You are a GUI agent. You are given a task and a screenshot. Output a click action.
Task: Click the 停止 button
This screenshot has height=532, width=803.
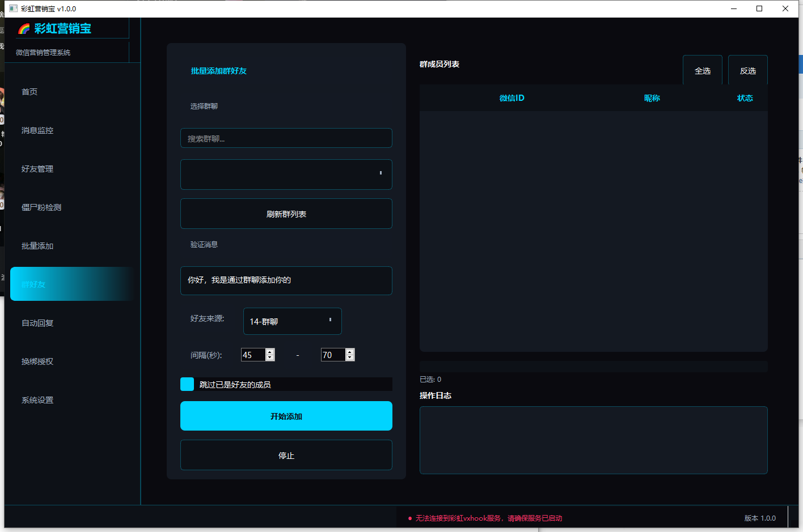[x=286, y=455]
